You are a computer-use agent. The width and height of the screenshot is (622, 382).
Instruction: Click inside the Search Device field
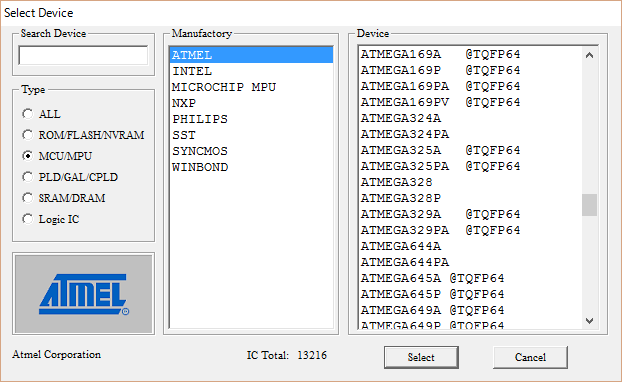pos(83,56)
